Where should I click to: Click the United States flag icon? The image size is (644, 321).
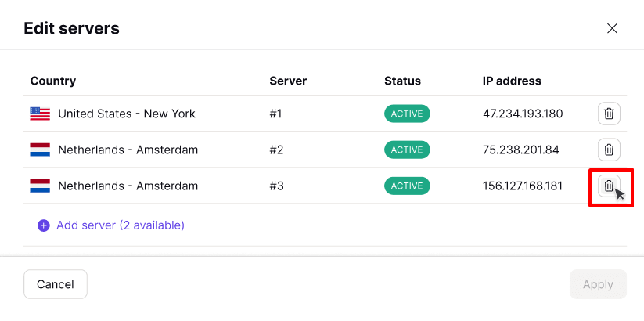[x=40, y=114]
